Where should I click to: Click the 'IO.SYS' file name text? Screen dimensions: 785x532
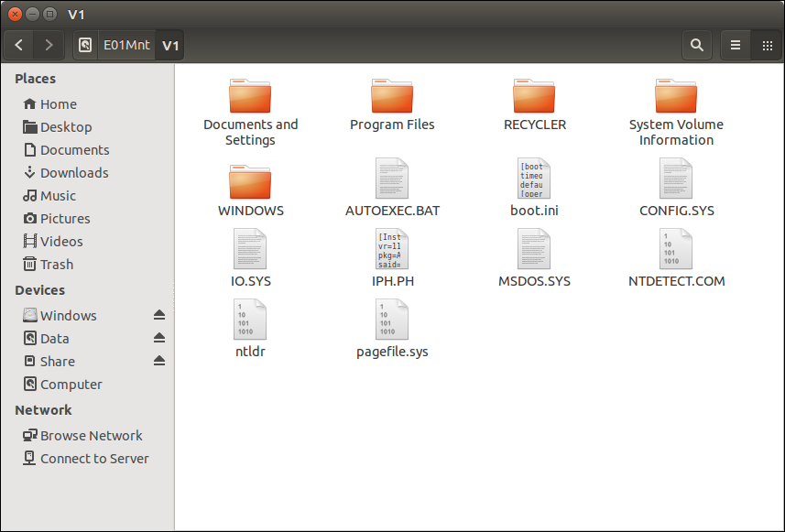tap(250, 281)
